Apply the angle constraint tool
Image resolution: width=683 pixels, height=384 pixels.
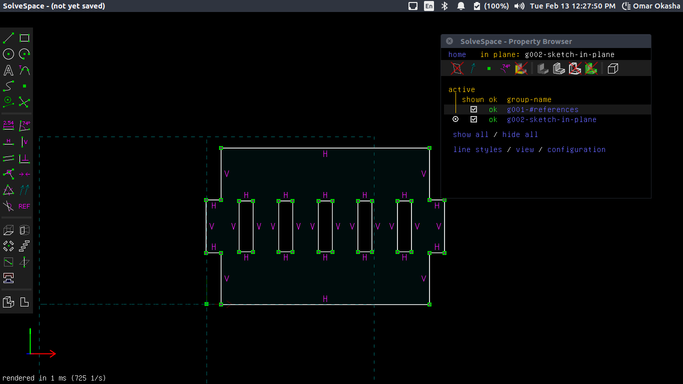click(24, 126)
